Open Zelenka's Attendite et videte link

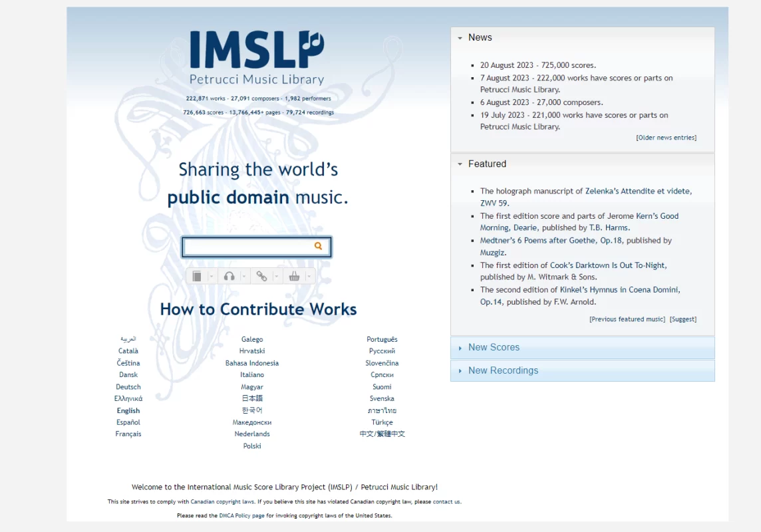[x=638, y=191]
